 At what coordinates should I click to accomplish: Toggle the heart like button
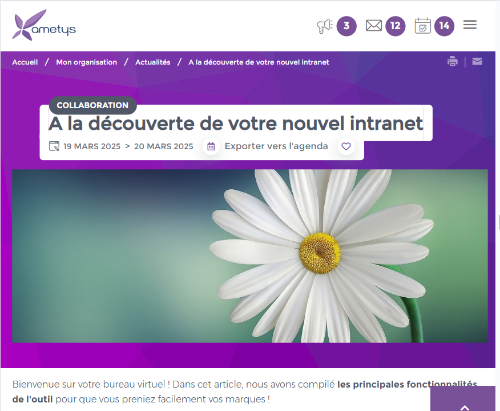point(346,146)
